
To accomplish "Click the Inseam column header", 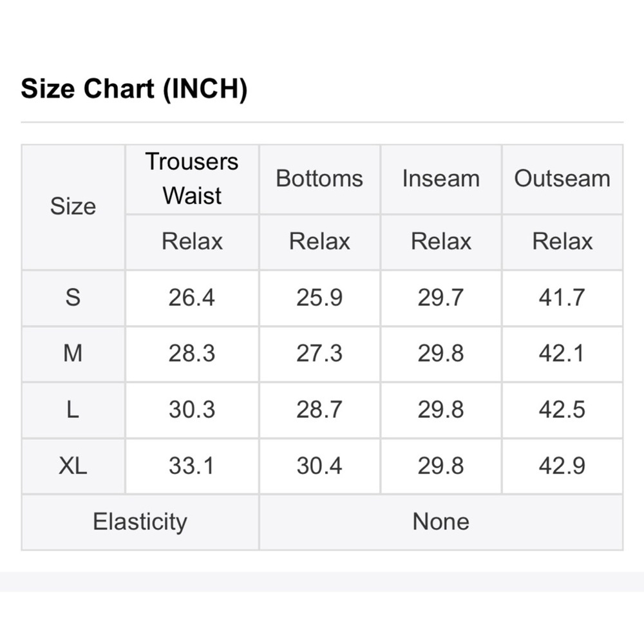I will pyautogui.click(x=440, y=179).
